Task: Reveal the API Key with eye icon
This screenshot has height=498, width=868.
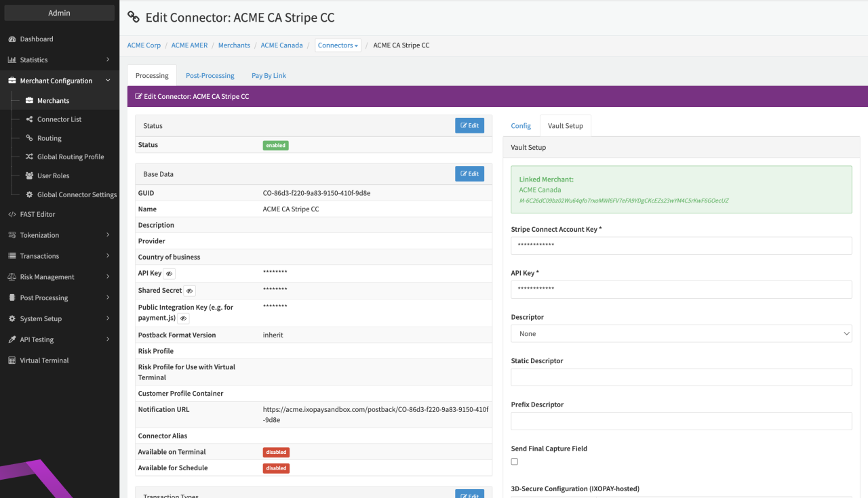Action: click(x=170, y=274)
